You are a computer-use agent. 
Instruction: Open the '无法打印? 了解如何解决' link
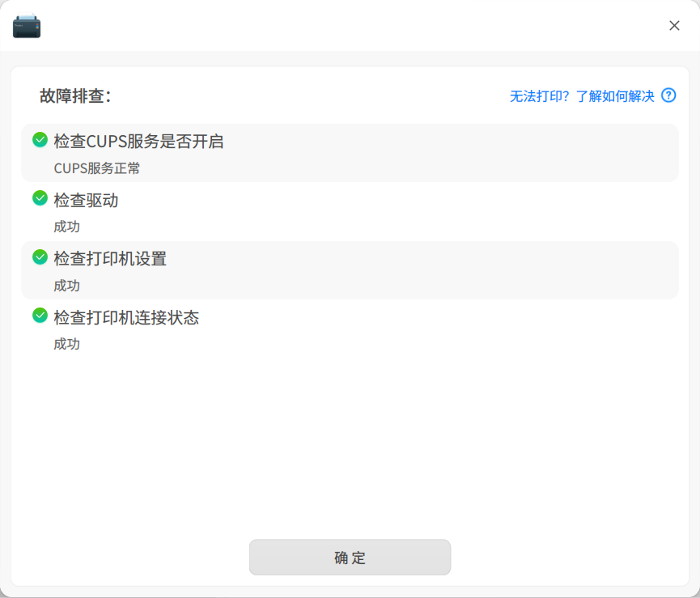tap(582, 96)
